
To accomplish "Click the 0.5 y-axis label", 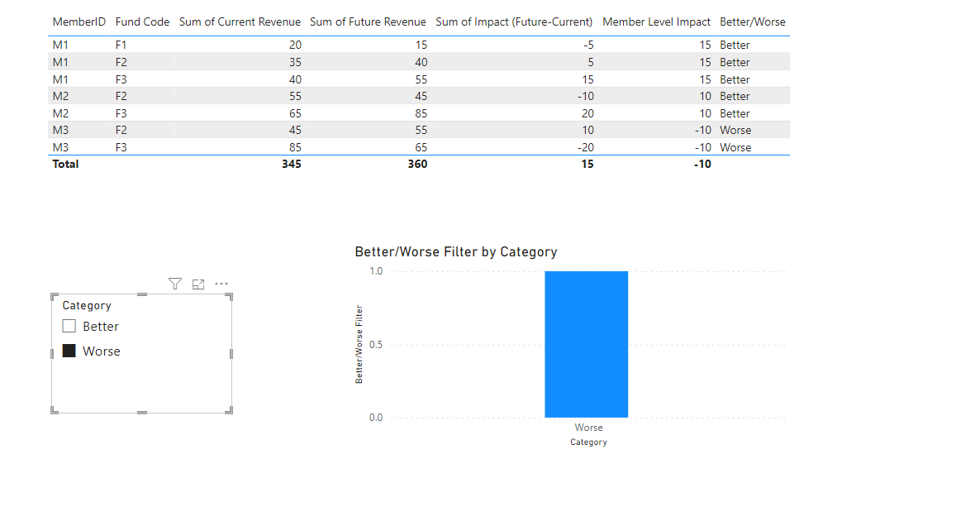I will point(376,345).
